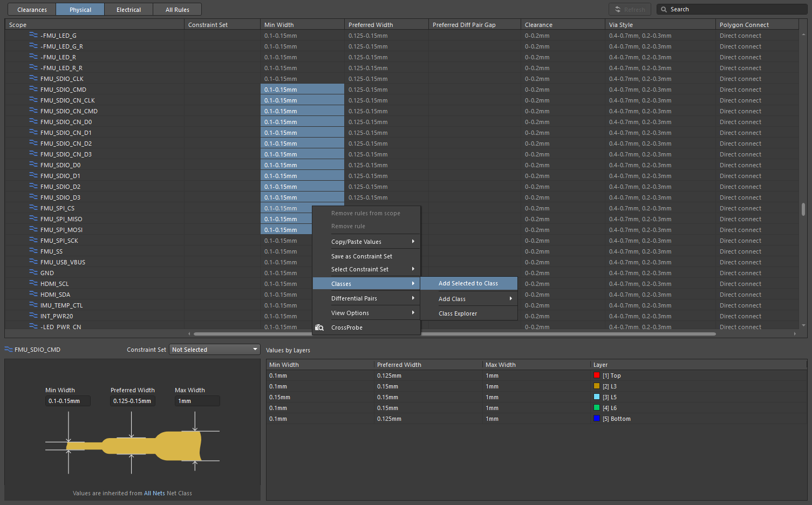The width and height of the screenshot is (812, 505).
Task: Click the blue Bottom layer color swatch
Action: 597,419
